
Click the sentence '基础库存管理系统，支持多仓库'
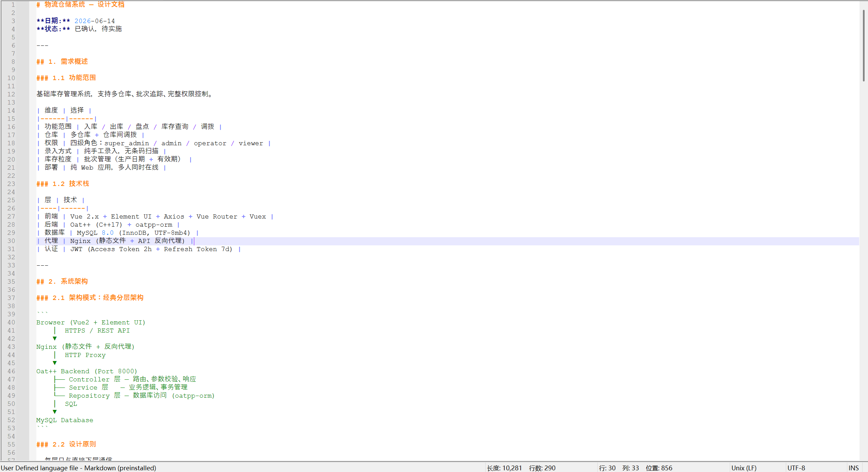click(x=84, y=94)
